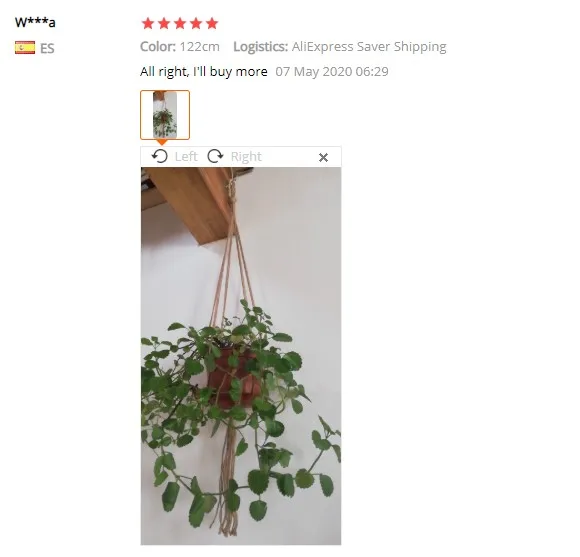This screenshot has height=557, width=580.
Task: Select the third red rating star
Action: pyautogui.click(x=180, y=23)
